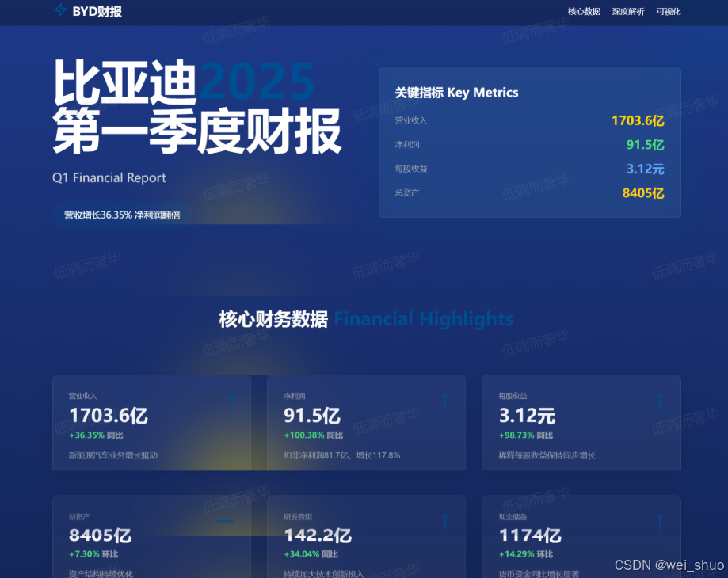Screen dimensions: 728x578
Task: Click the up arrow on 每股收益 card
Action: pos(660,401)
